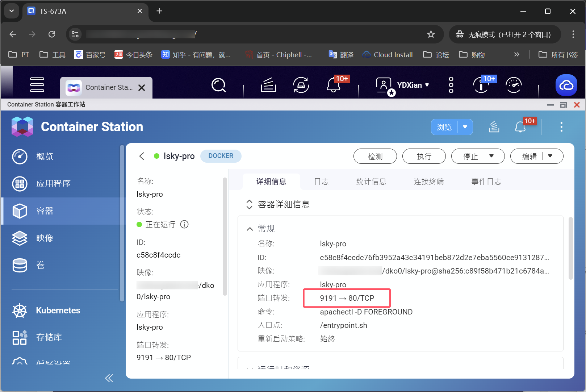
Task: Click the browser reload button
Action: (x=52, y=34)
